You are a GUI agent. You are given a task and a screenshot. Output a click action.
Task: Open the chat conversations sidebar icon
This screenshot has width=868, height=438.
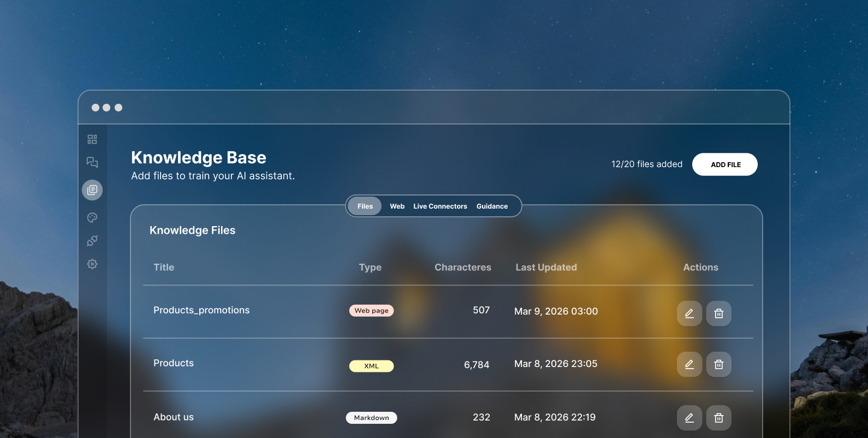92,162
